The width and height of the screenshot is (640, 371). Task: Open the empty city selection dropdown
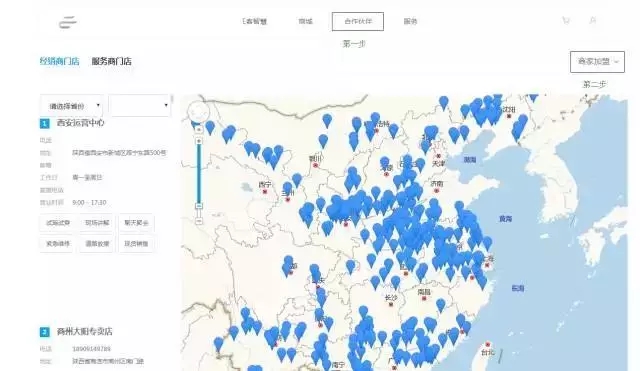140,106
